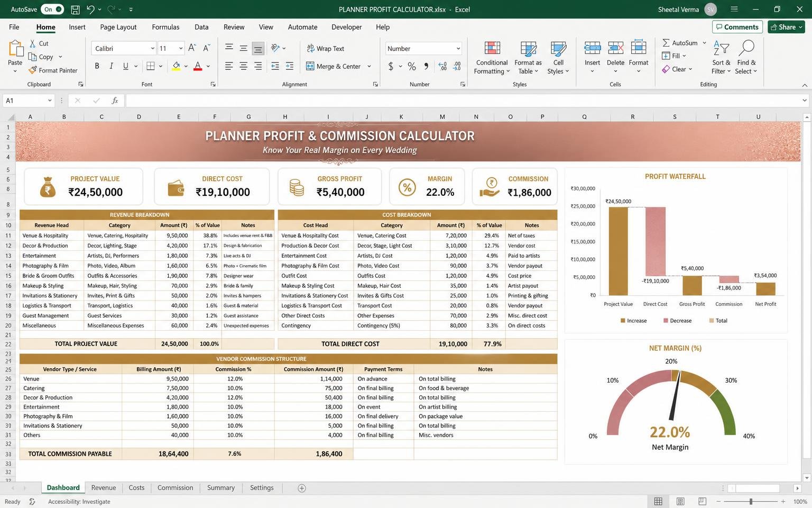Click the Cut scissors icon

point(32,43)
